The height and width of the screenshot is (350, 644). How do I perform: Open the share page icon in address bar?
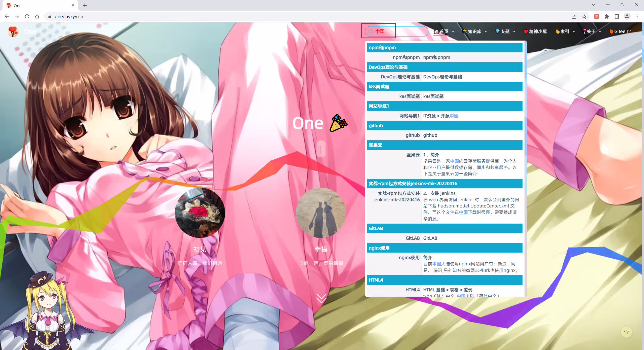(574, 17)
